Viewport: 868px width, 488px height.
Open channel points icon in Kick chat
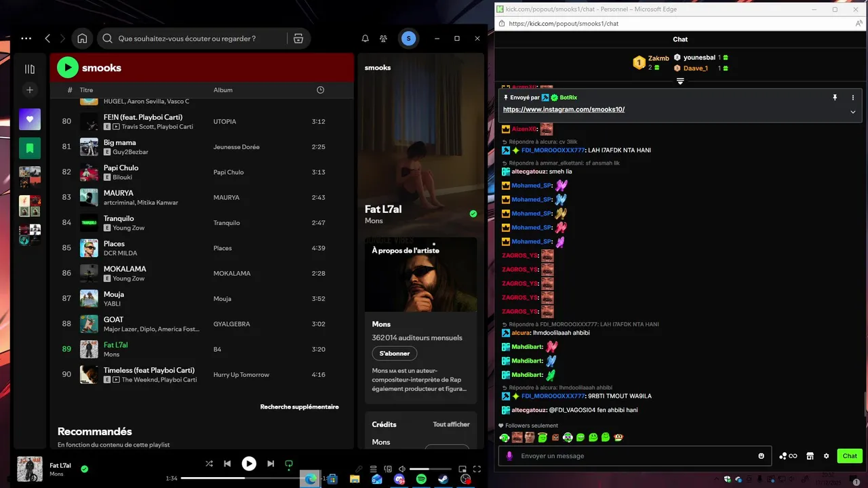click(788, 456)
